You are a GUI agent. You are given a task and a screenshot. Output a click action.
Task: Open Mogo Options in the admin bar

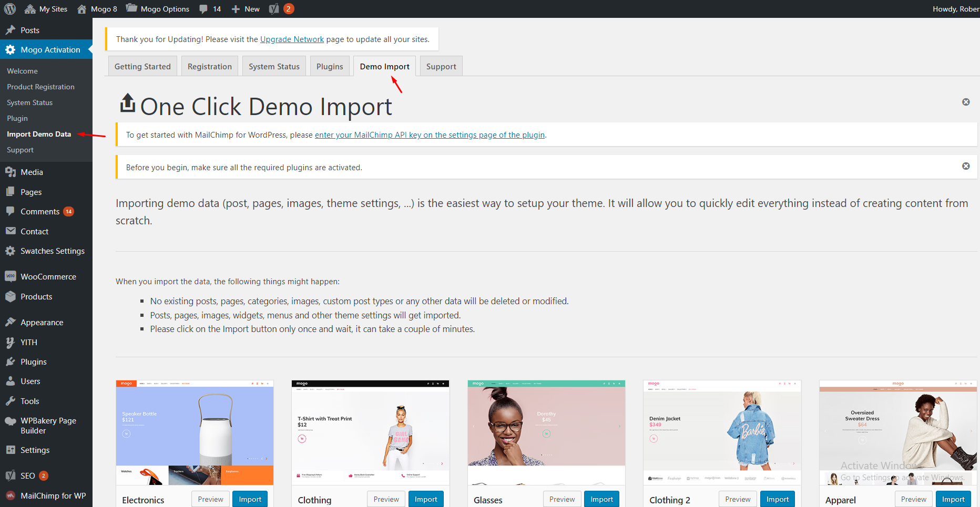pos(158,9)
